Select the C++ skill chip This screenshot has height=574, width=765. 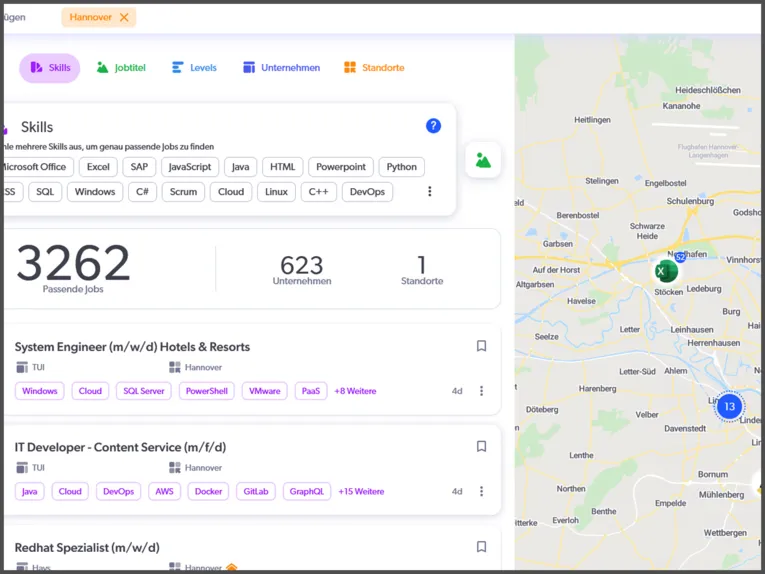tap(318, 192)
